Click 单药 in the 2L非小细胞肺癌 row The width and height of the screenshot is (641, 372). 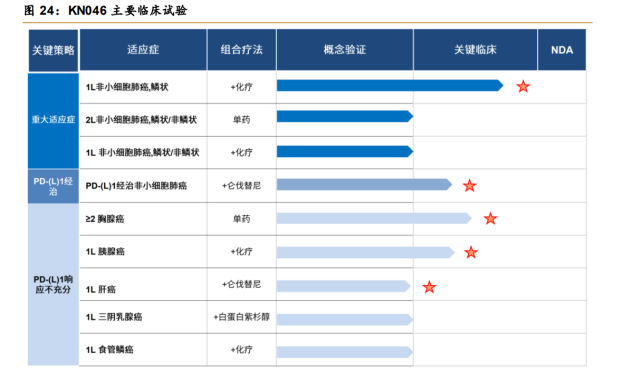pyautogui.click(x=242, y=120)
